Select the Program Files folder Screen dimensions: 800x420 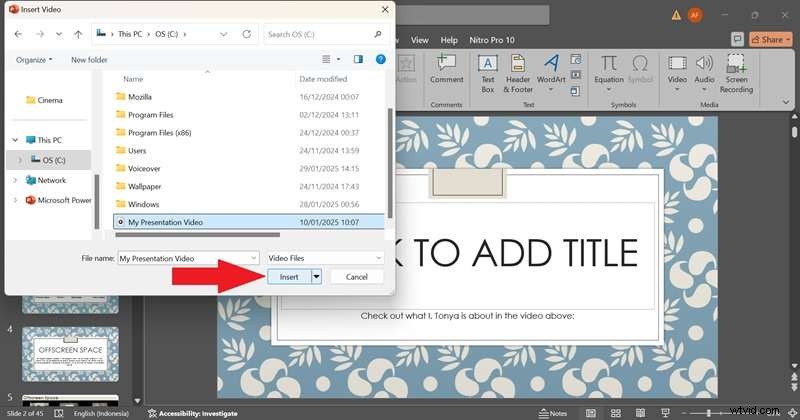248,115
